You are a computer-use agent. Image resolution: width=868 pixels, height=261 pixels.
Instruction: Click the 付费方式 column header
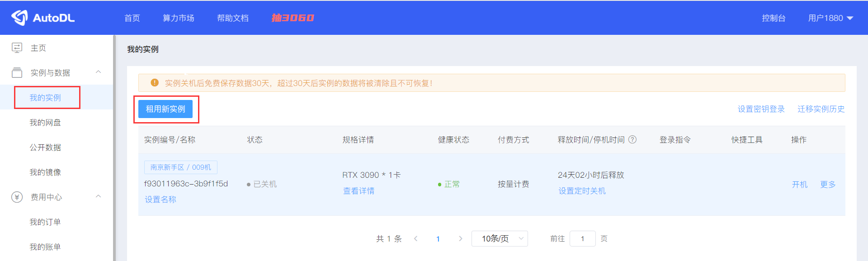pos(514,140)
